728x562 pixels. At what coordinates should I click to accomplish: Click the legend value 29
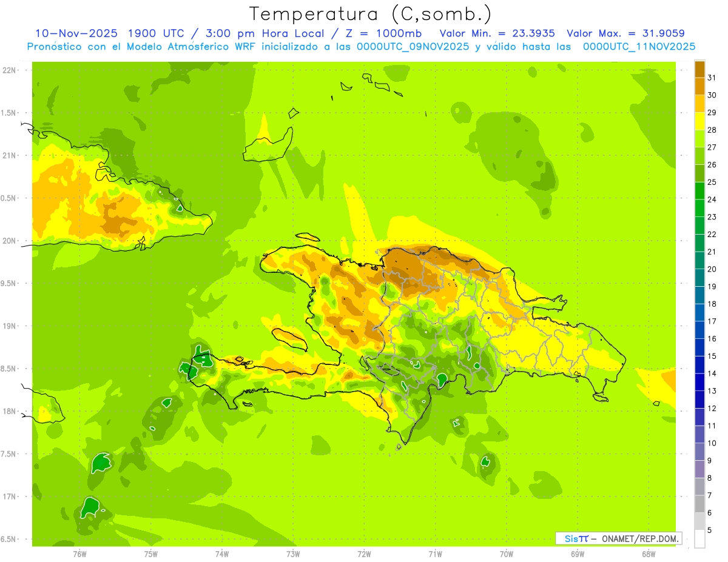pos(712,112)
